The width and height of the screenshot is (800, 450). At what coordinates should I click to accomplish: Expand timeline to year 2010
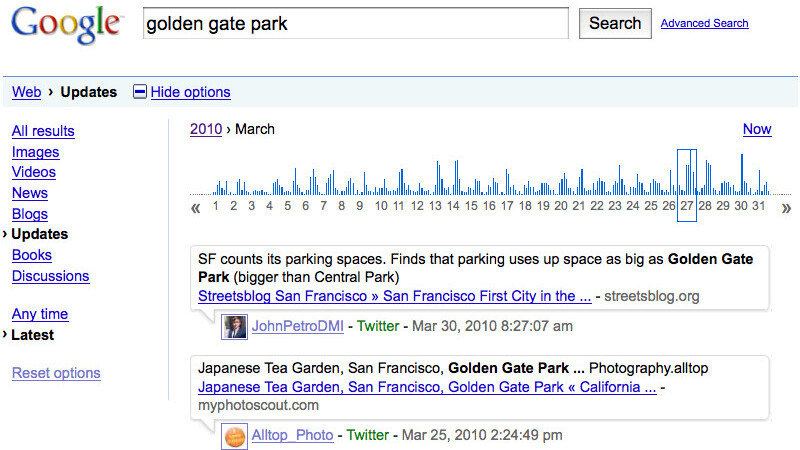pos(205,129)
